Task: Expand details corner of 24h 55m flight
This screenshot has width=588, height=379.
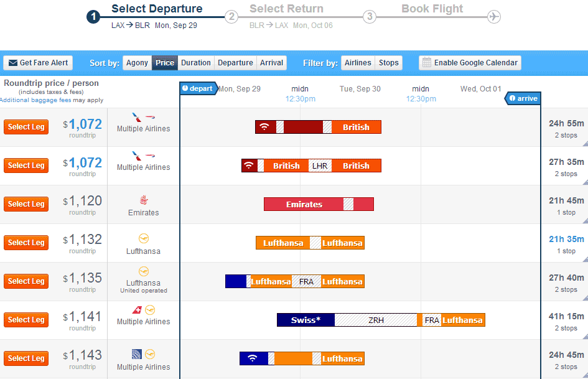Action: [x=584, y=143]
